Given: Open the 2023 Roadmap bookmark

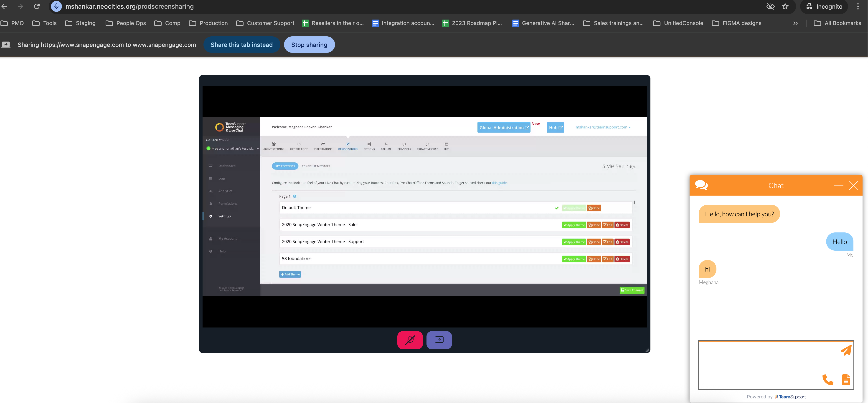Looking at the screenshot, I should (472, 23).
